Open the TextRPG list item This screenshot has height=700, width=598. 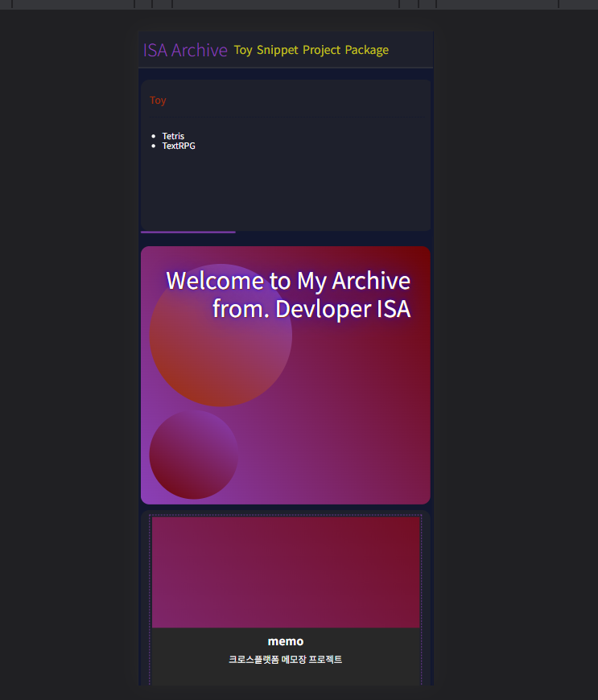179,146
